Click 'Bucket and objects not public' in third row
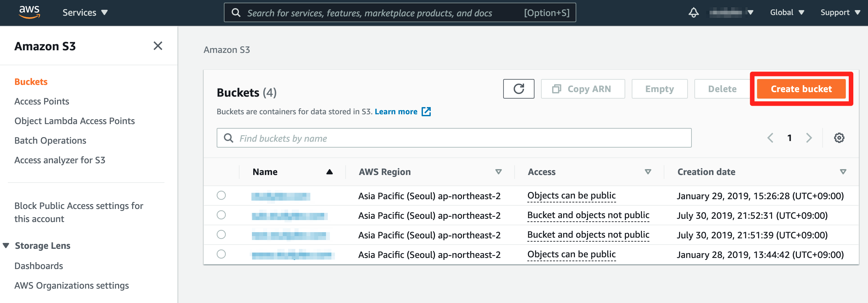 click(x=588, y=235)
